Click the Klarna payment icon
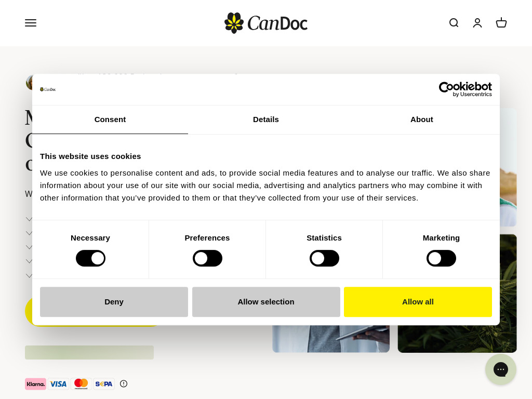532x399 pixels. click(35, 383)
